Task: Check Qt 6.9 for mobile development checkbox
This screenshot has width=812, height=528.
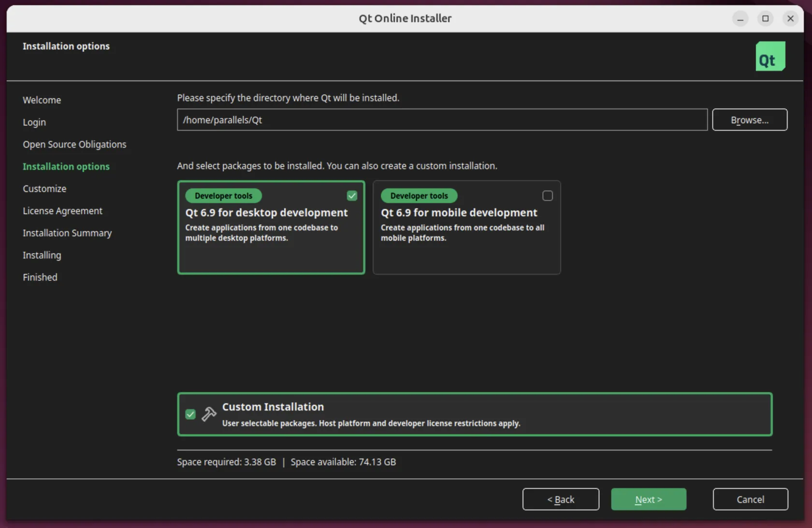Action: coord(547,195)
